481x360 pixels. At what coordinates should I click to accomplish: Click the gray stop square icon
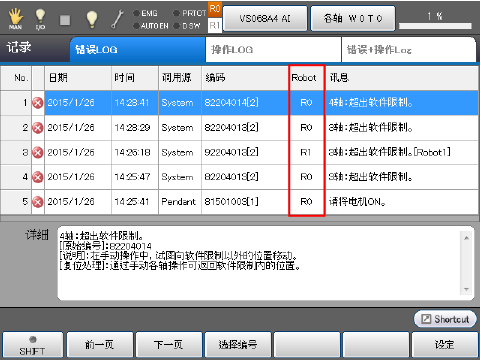(x=65, y=20)
